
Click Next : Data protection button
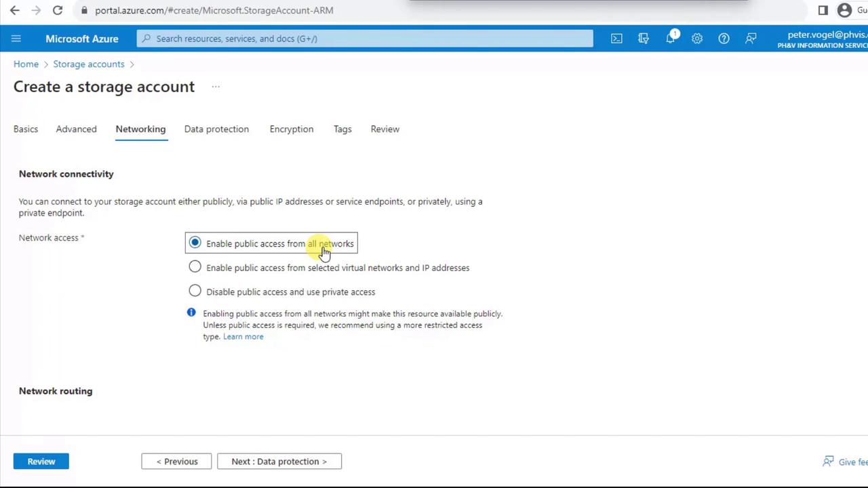pos(279,462)
